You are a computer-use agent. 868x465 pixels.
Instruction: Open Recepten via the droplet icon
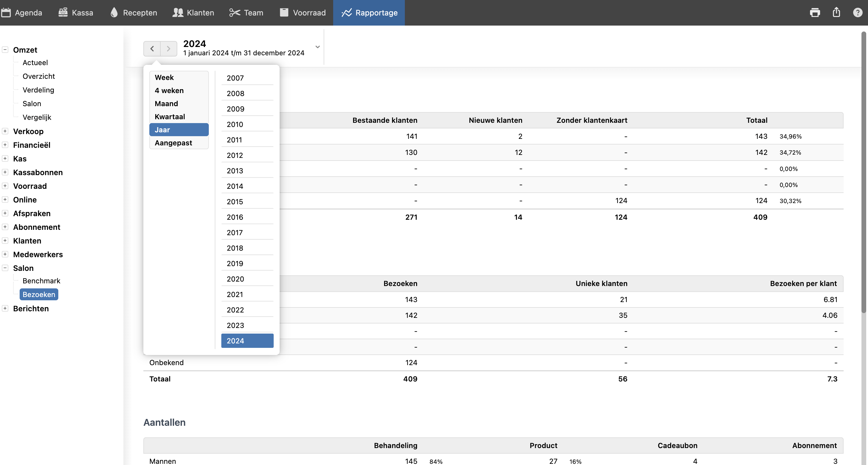114,13
